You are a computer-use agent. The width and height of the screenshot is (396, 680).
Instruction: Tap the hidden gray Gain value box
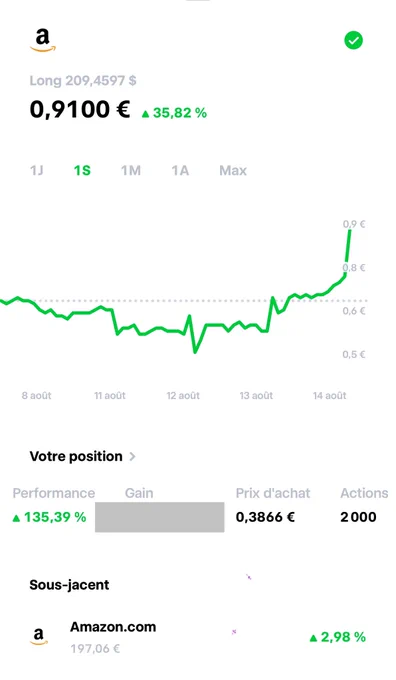(160, 517)
